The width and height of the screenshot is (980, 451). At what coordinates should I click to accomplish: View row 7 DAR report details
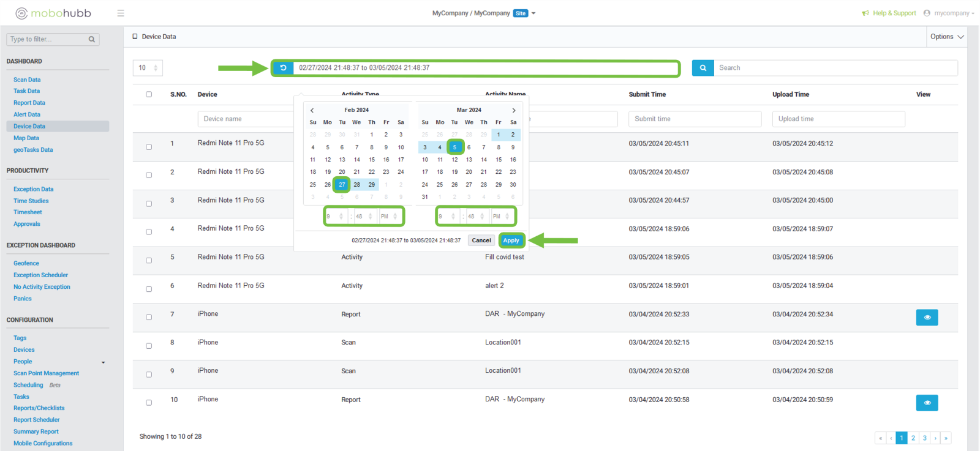click(x=927, y=318)
